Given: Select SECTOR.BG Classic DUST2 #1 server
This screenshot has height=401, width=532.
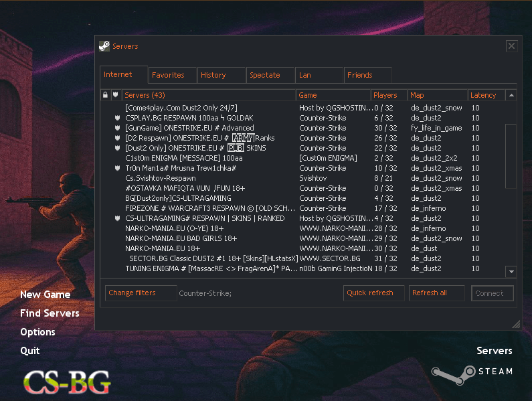Looking at the screenshot, I should [302, 258].
